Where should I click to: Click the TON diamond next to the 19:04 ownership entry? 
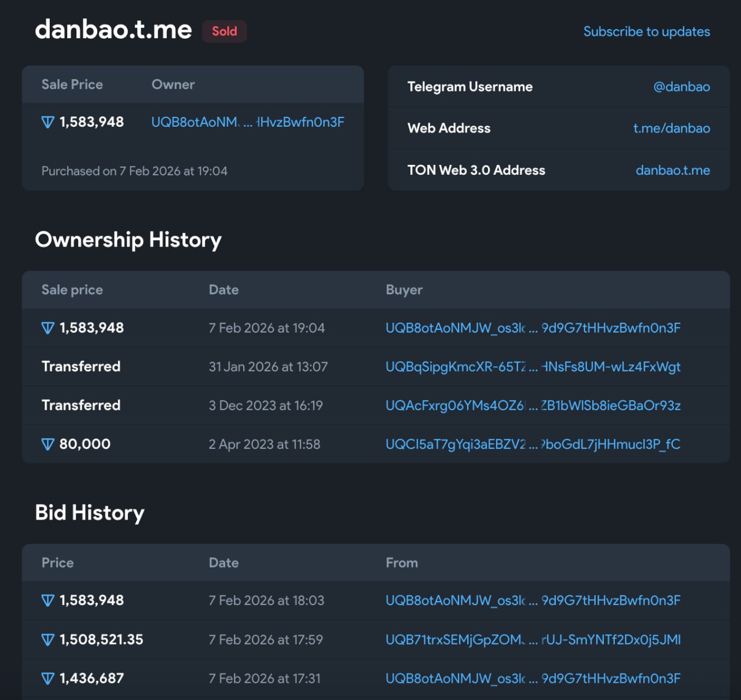click(48, 327)
